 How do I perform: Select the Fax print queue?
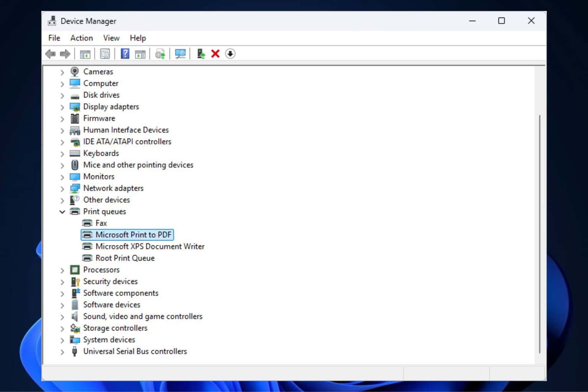click(101, 223)
